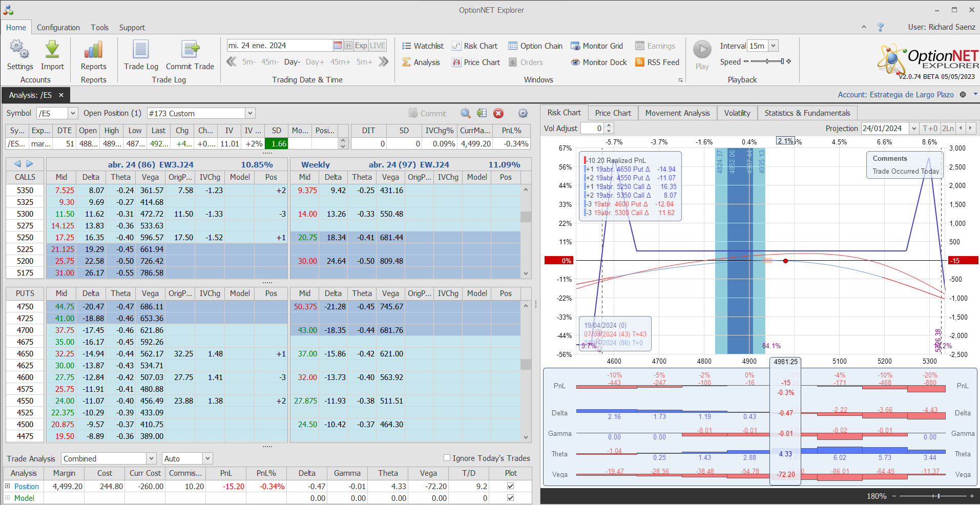
Task: Adjust the playback Speed slider
Action: 767,61
